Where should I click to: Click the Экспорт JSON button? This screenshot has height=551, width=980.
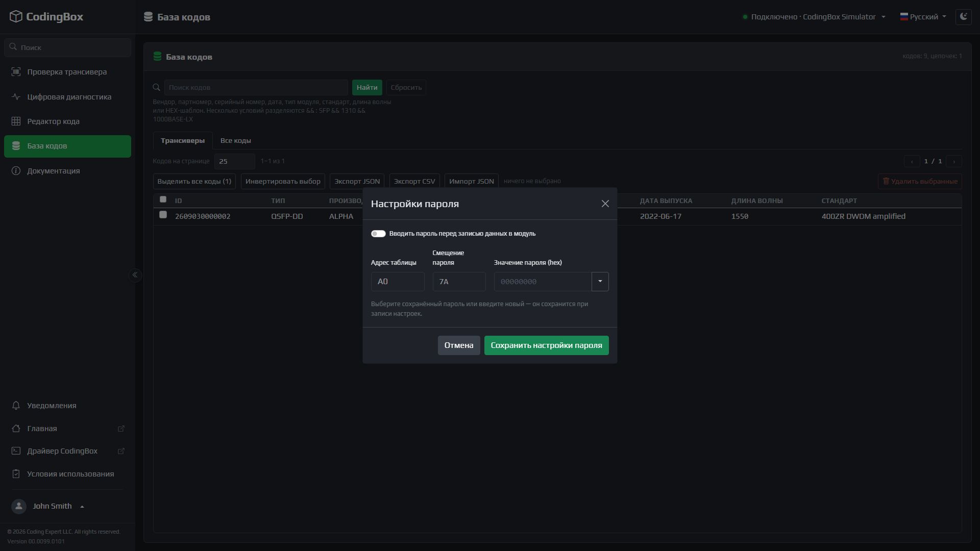pyautogui.click(x=357, y=181)
